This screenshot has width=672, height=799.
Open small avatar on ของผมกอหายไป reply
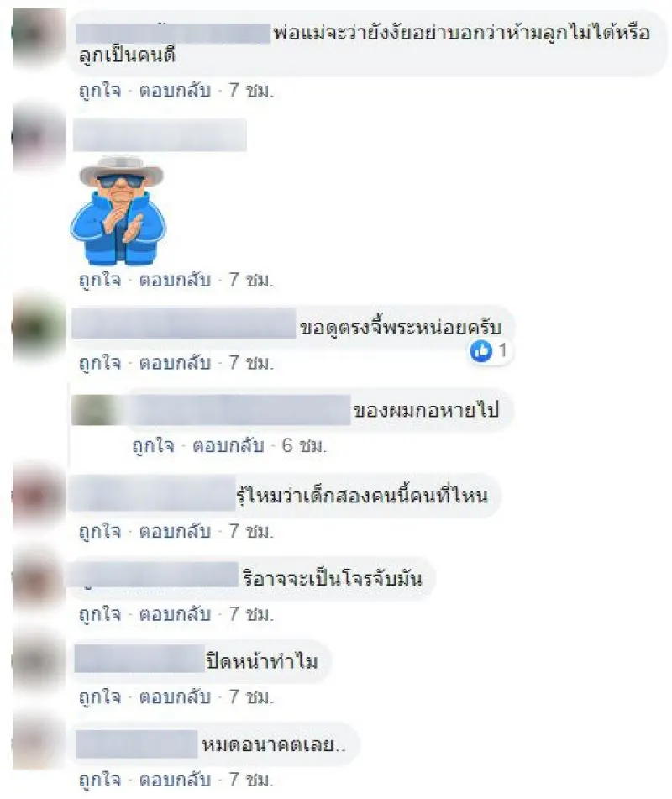pyautogui.click(x=95, y=410)
